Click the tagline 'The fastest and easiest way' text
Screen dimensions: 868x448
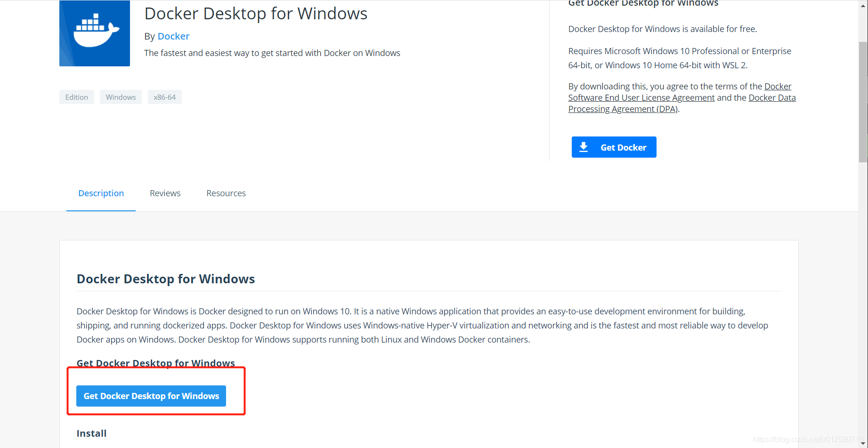pyautogui.click(x=272, y=53)
